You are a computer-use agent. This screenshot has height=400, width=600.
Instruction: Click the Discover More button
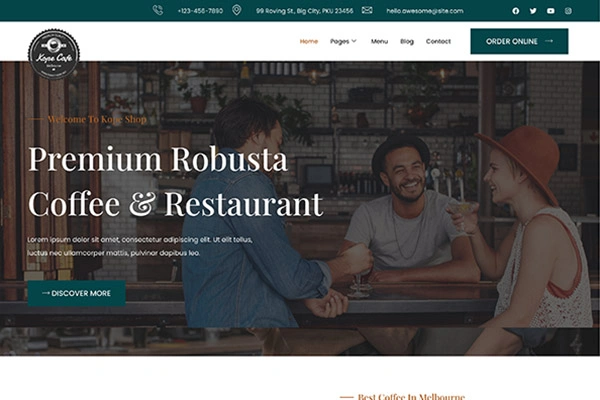pos(77,293)
